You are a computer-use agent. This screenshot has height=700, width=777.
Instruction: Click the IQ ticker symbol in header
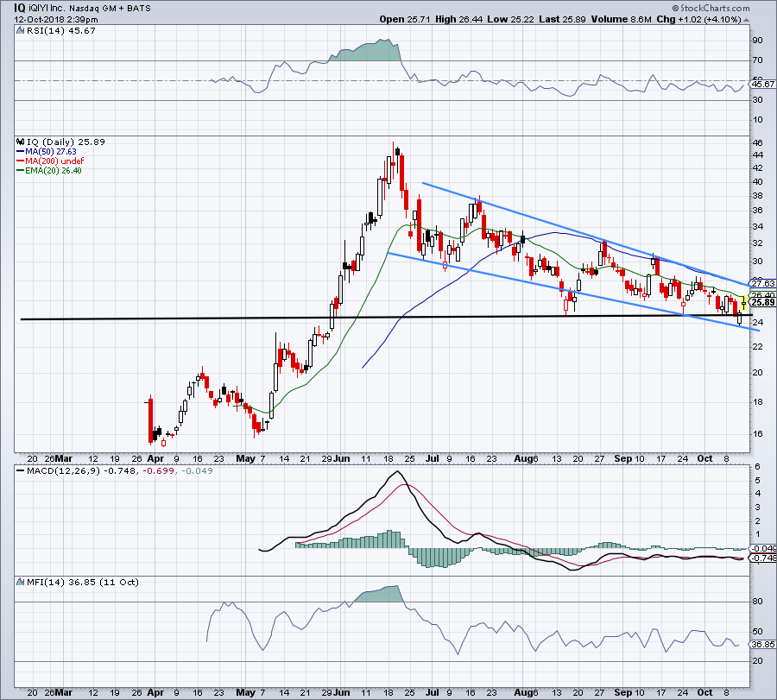pyautogui.click(x=20, y=8)
